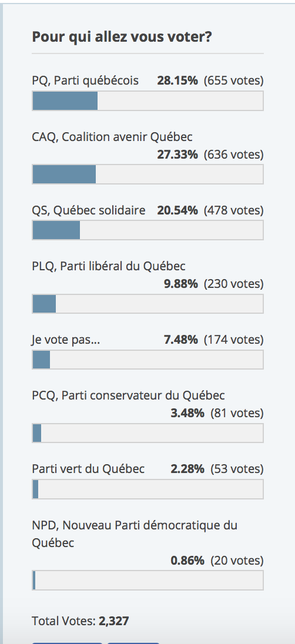Image resolution: width=295 pixels, height=644 pixels.
Task: Click the PQ, Parti québécois result bar
Action: click(x=147, y=100)
